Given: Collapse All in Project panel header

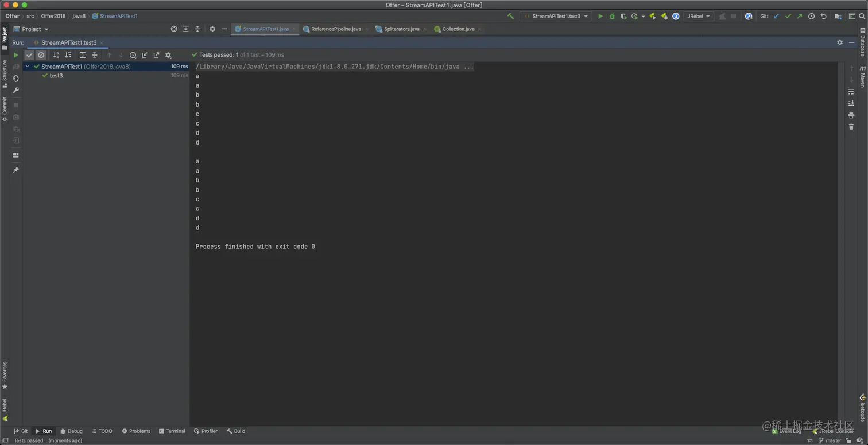Looking at the screenshot, I should pyautogui.click(x=197, y=29).
